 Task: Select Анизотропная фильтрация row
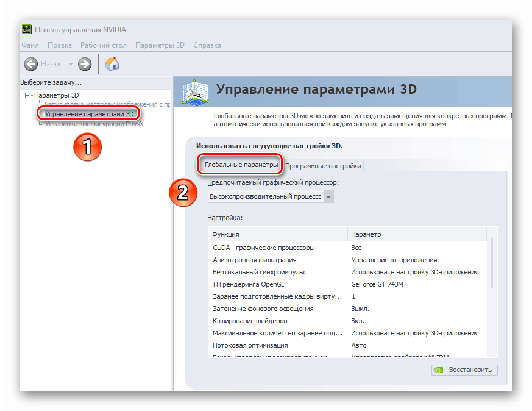tap(348, 260)
